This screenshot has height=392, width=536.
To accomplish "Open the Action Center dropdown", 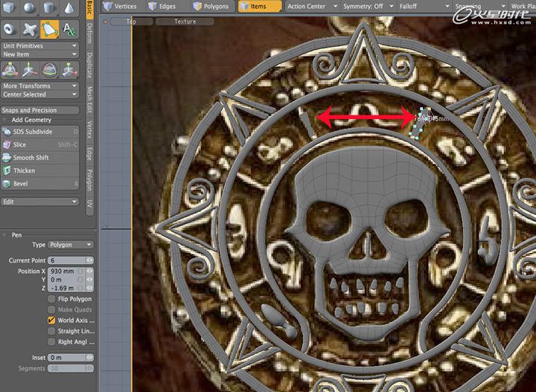I will tap(312, 6).
